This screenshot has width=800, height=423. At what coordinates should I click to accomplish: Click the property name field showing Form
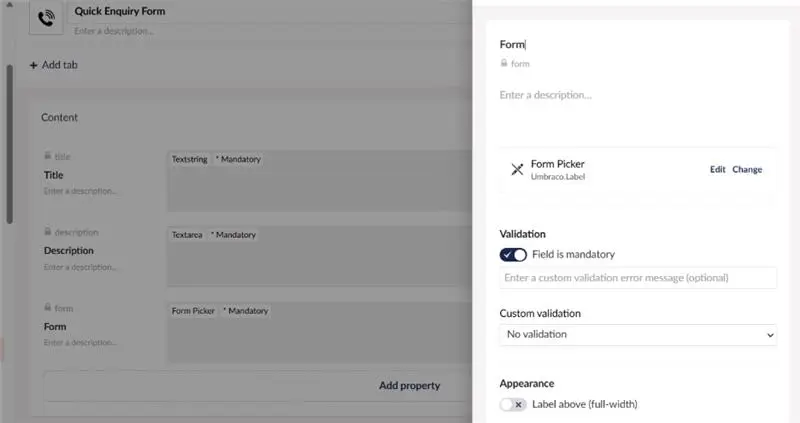[638, 44]
